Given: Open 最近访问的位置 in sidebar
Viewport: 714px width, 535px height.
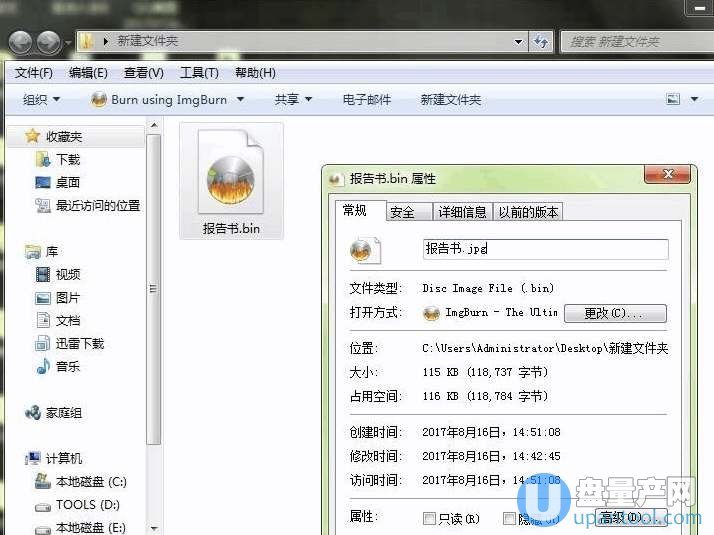Looking at the screenshot, I should point(97,205).
